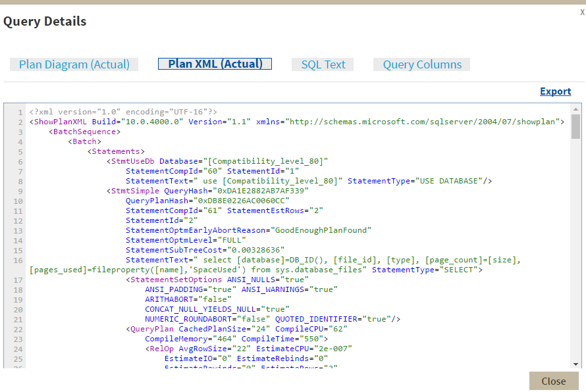Click the Export link
This screenshot has height=392, width=586.
[x=555, y=91]
